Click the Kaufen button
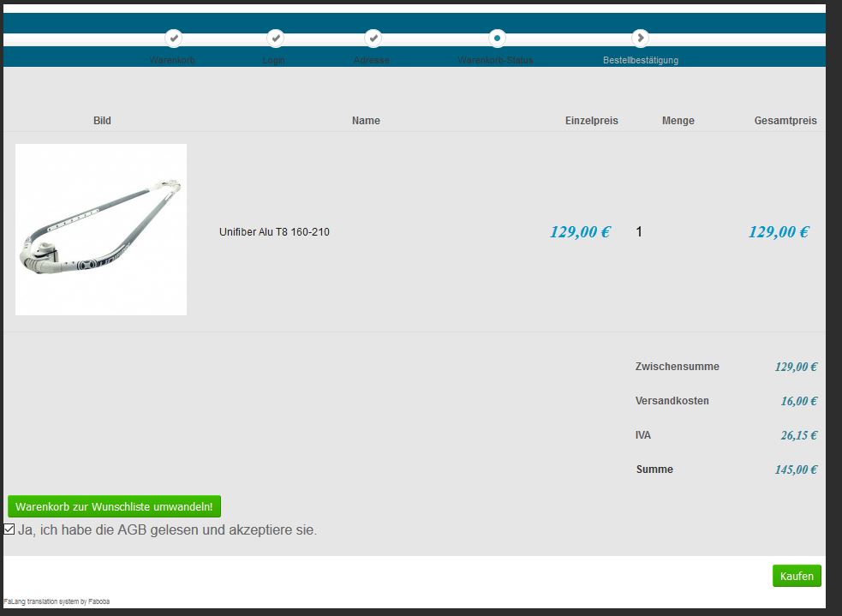Image resolution: width=842 pixels, height=616 pixels. tap(797, 576)
